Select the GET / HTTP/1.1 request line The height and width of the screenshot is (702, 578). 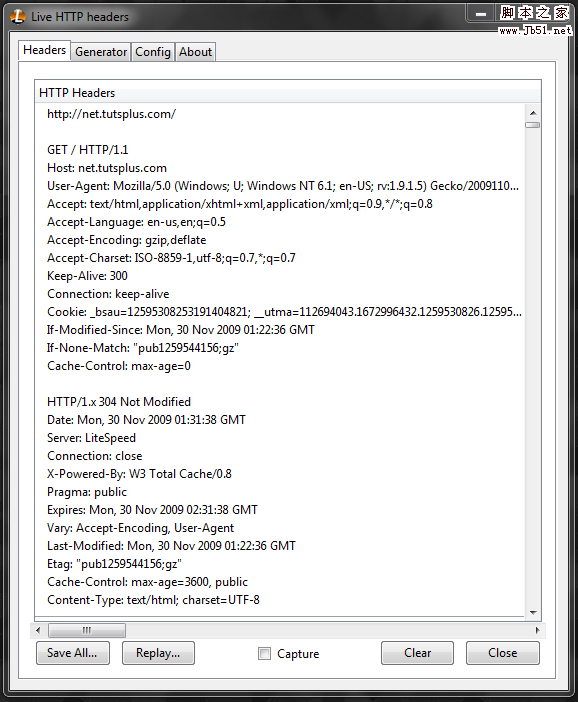88,150
